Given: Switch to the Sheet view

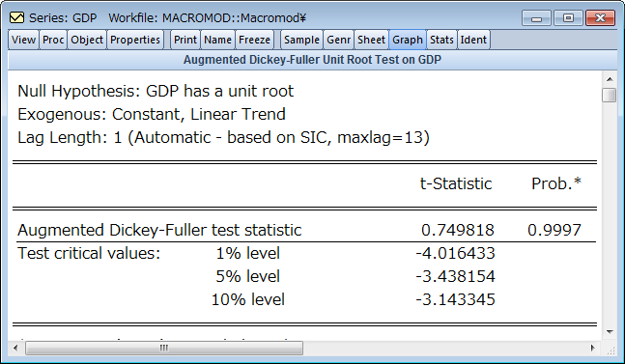Looking at the screenshot, I should (371, 40).
